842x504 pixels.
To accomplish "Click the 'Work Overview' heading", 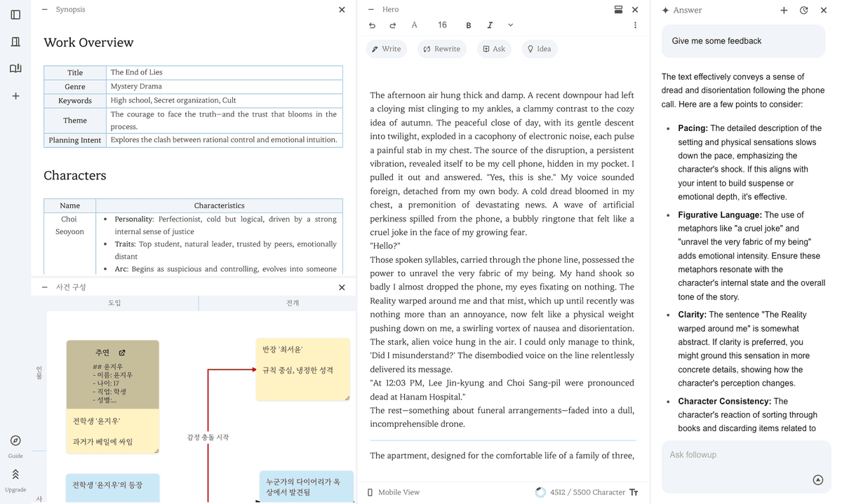I will click(88, 43).
